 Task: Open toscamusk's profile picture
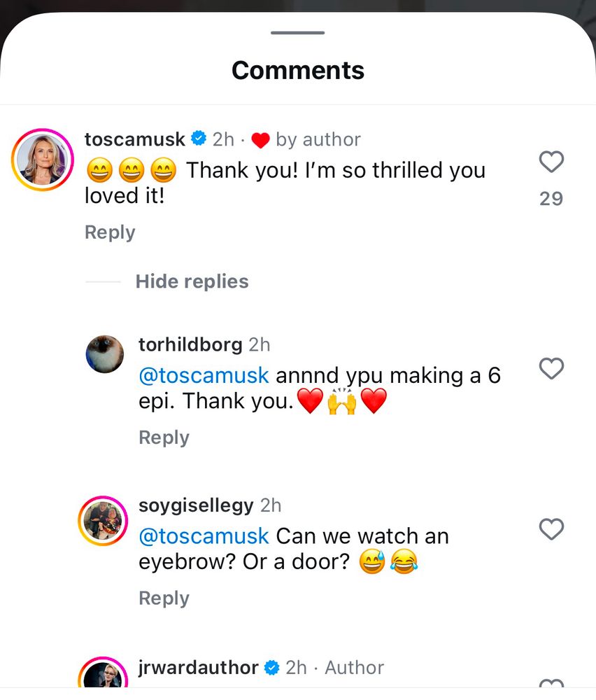43,160
